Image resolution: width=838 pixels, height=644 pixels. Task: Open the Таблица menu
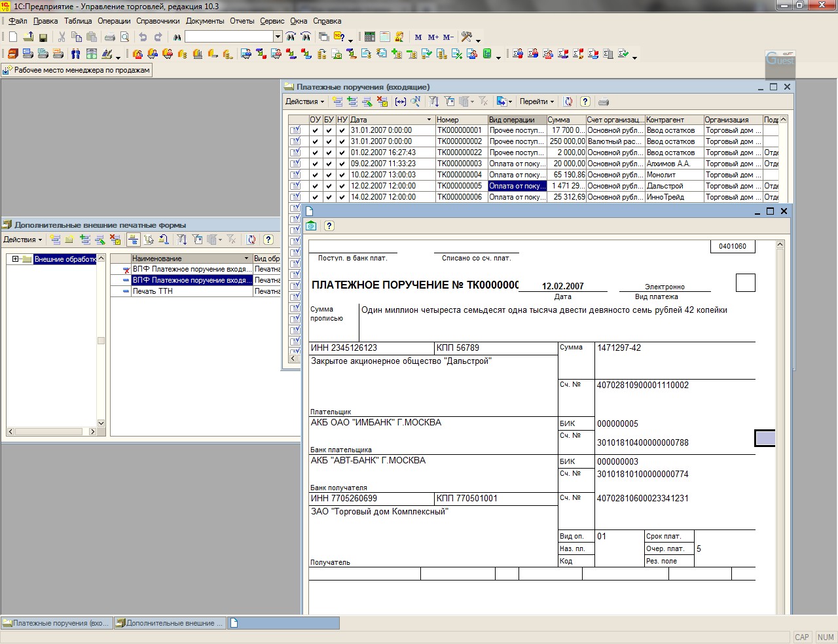(78, 21)
